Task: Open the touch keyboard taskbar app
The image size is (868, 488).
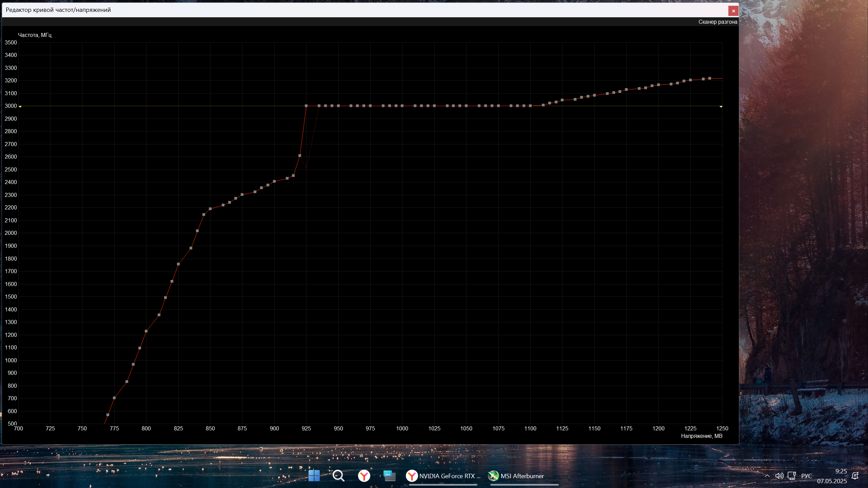Action: pyautogui.click(x=389, y=475)
